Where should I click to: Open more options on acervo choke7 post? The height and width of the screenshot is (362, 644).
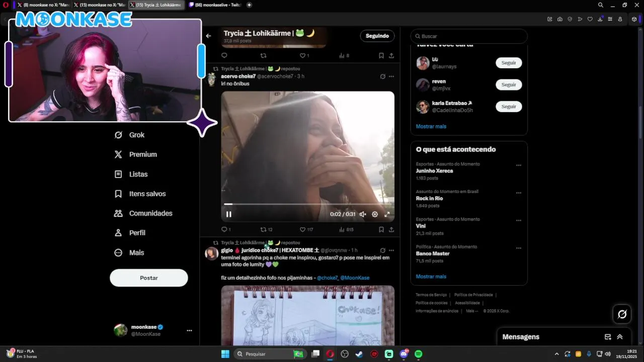(x=391, y=76)
